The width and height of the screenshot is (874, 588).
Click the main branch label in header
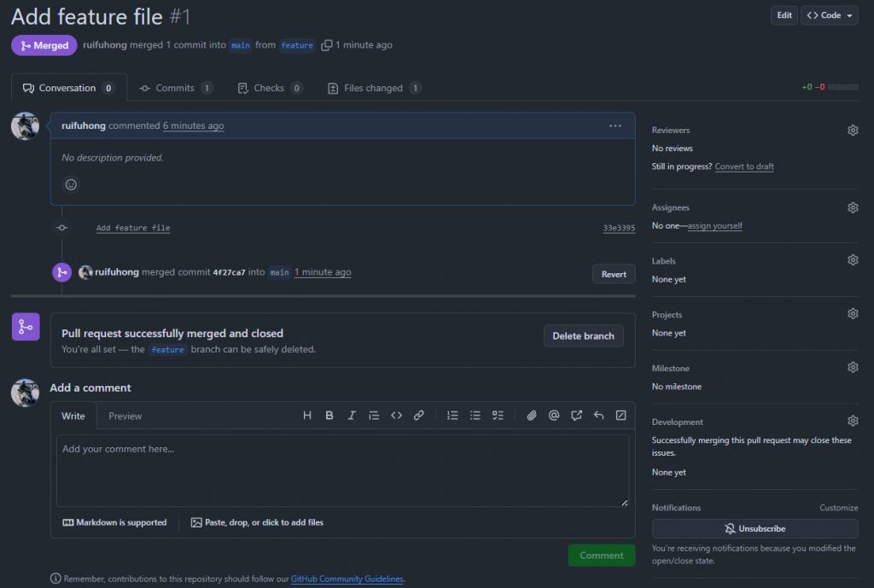tap(240, 46)
